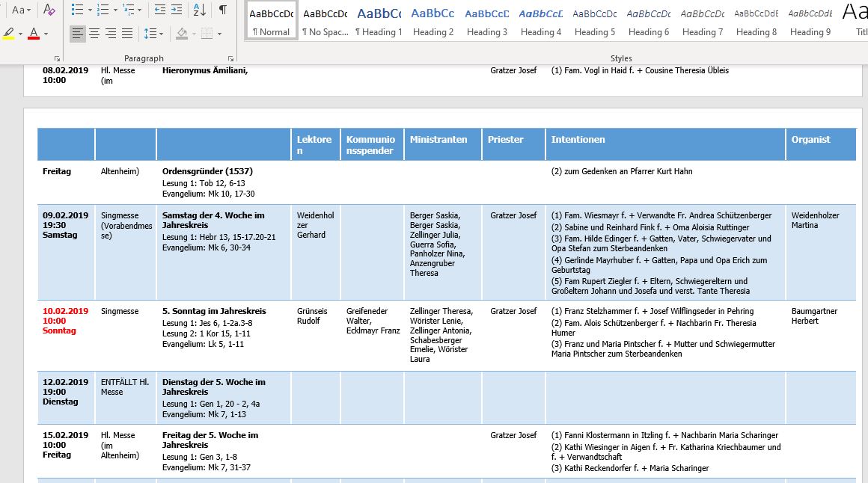Apply numbered list
This screenshot has width=868, height=483.
click(103, 10)
